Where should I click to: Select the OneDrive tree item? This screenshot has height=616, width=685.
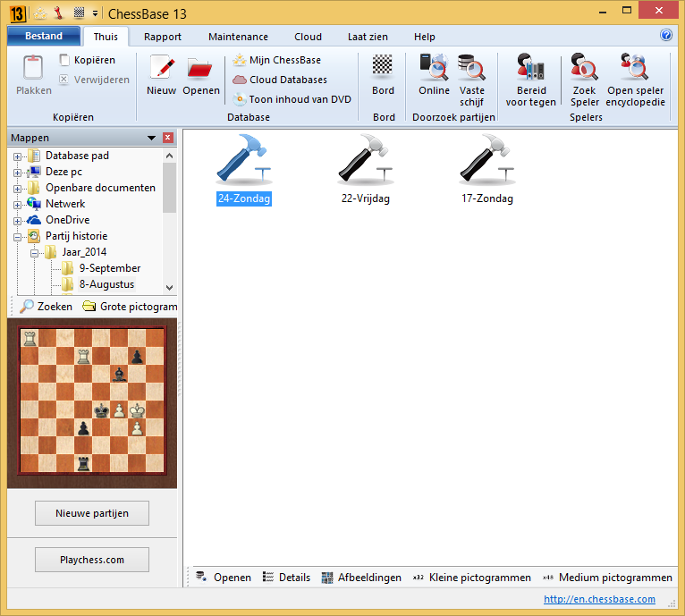click(67, 220)
